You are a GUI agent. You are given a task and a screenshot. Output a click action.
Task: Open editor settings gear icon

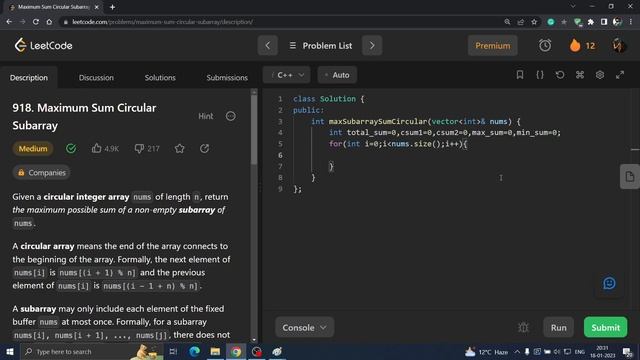[x=600, y=75]
